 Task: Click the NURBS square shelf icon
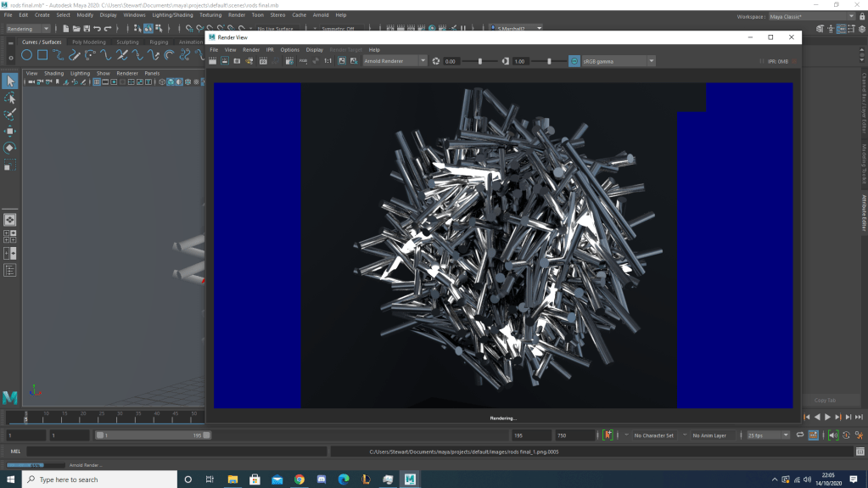42,55
